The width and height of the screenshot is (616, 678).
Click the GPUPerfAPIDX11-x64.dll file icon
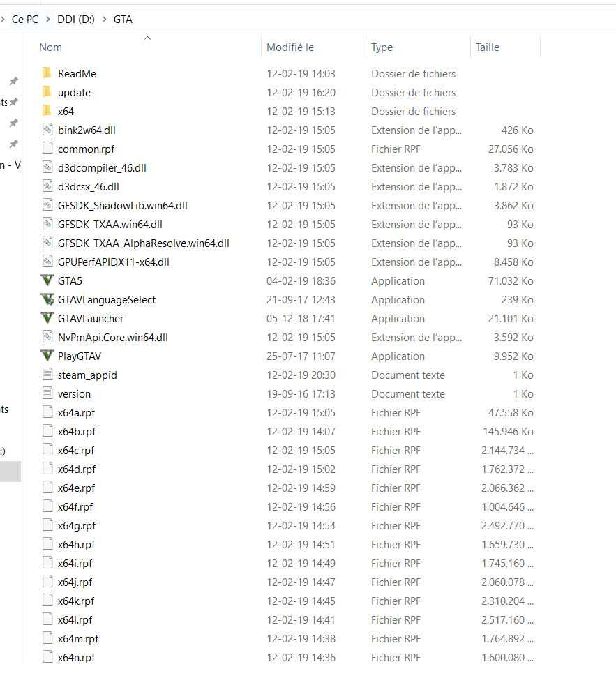pyautogui.click(x=47, y=261)
